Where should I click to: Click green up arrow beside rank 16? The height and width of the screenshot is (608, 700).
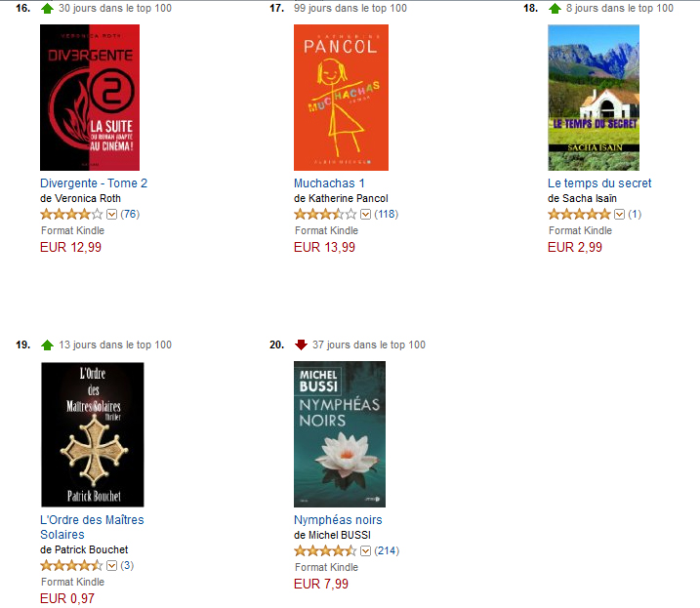[x=47, y=9]
